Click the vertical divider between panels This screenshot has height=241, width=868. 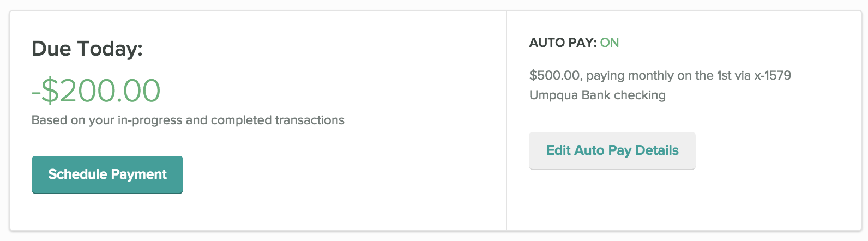tap(507, 120)
